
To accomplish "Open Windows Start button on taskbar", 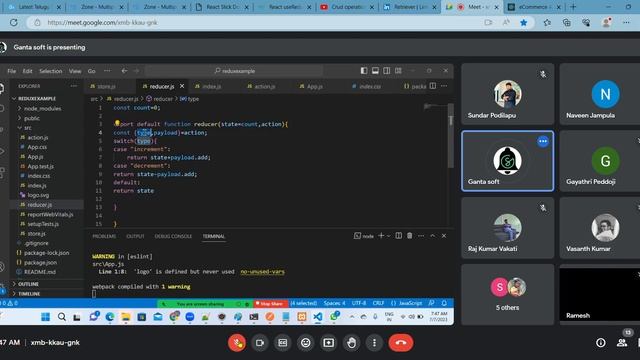I will tap(45, 317).
